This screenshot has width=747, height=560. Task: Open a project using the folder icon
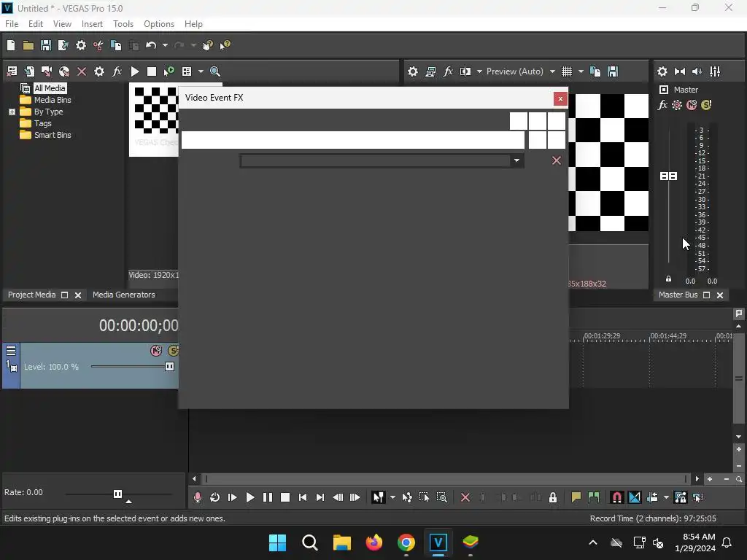coord(28,45)
